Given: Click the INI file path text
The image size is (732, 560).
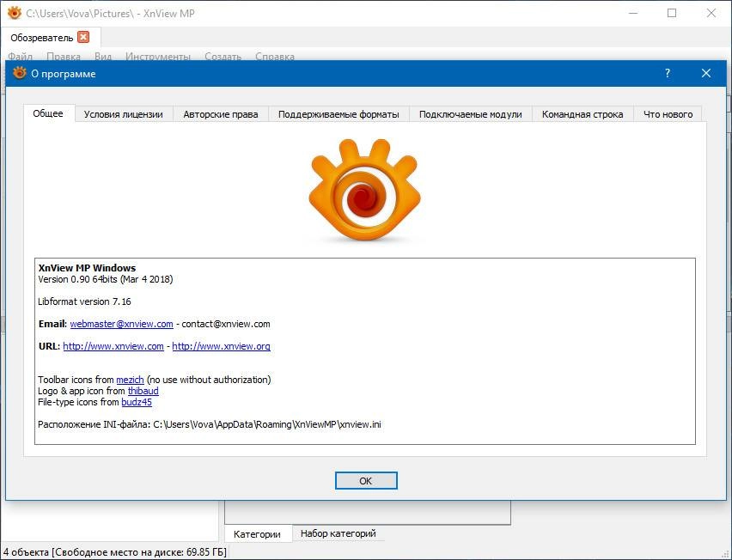Looking at the screenshot, I should [x=210, y=424].
